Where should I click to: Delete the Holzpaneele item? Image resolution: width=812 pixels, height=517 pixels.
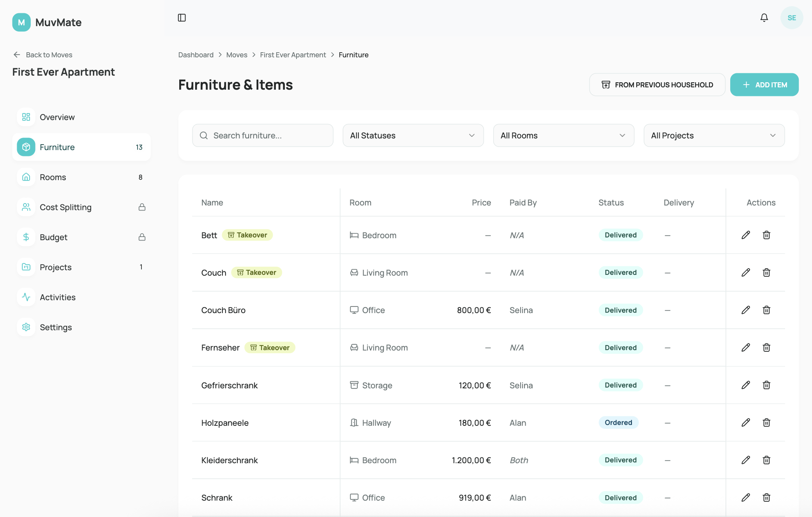click(x=766, y=423)
